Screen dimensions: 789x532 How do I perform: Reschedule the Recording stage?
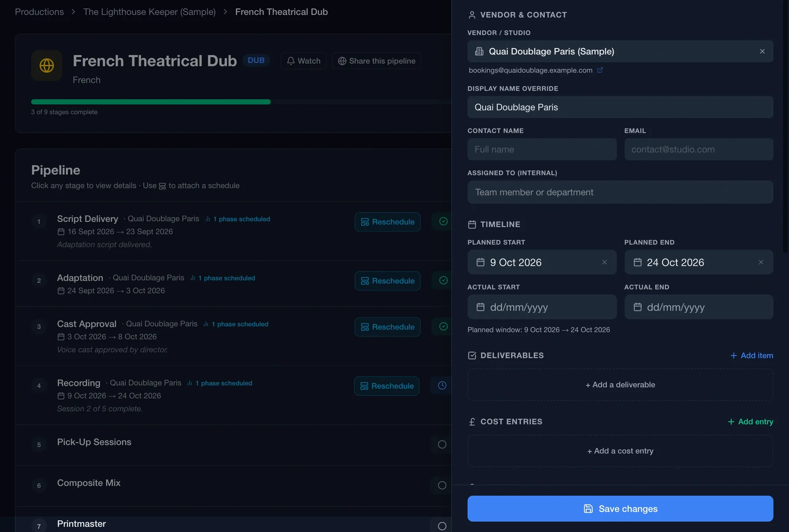pyautogui.click(x=387, y=386)
